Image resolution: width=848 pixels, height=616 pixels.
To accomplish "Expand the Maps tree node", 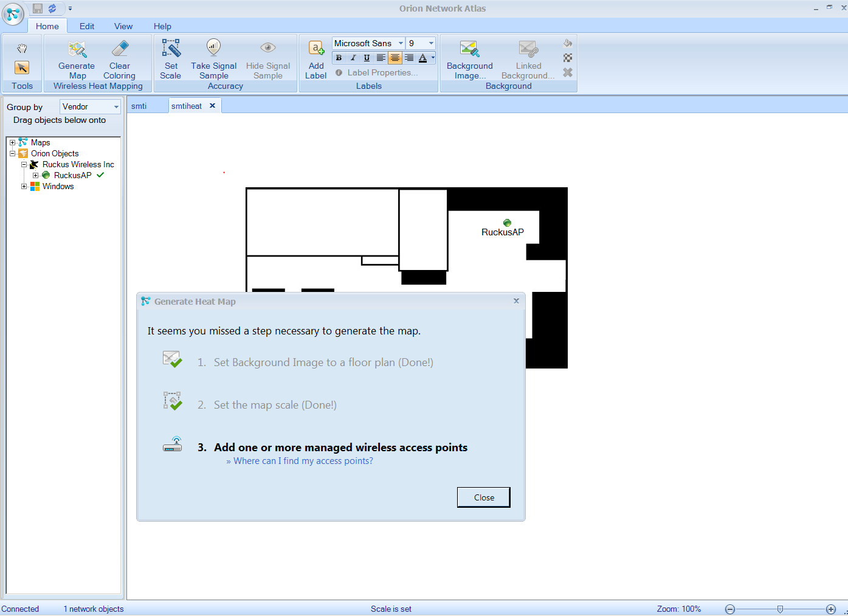I will pyautogui.click(x=12, y=143).
